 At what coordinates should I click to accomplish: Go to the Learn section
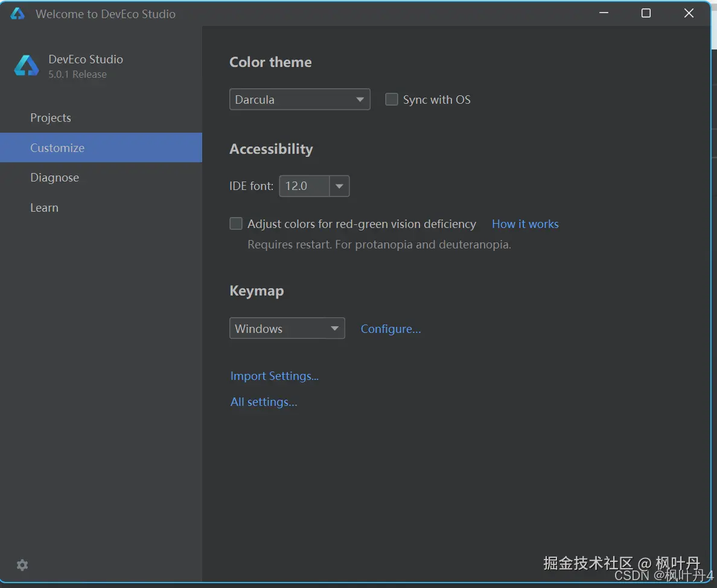101,207
